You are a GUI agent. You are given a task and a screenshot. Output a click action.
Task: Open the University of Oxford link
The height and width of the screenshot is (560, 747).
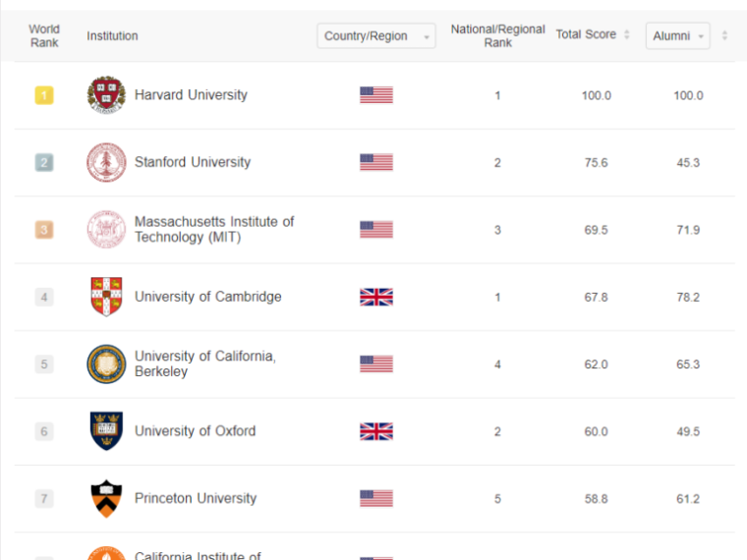195,431
